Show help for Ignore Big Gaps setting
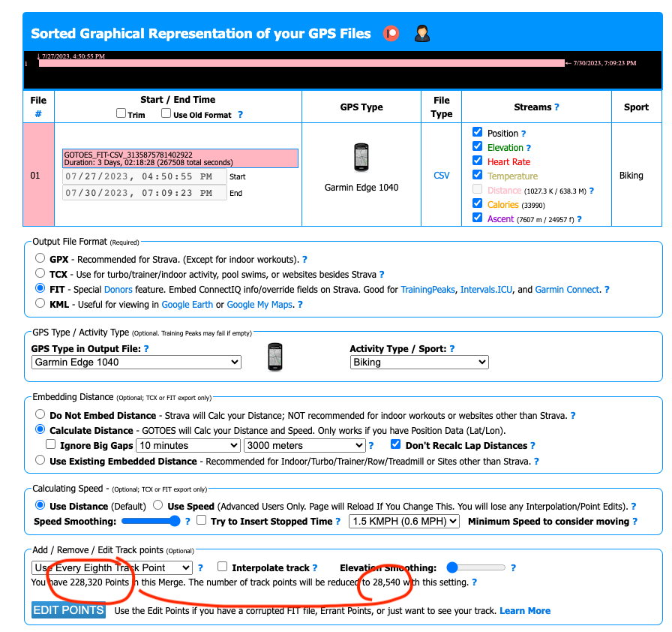The height and width of the screenshot is (632, 672). pos(371,446)
